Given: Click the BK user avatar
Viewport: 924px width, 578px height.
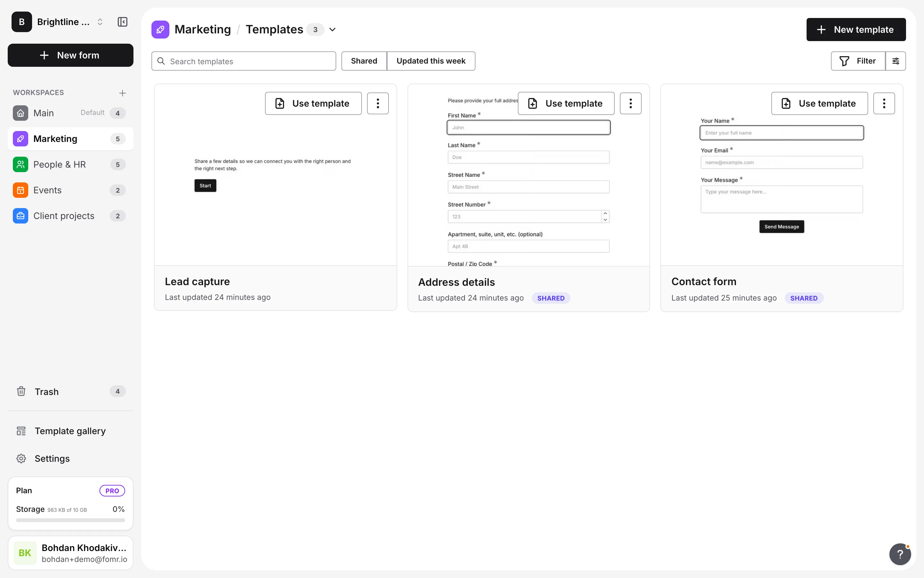Looking at the screenshot, I should (x=25, y=553).
